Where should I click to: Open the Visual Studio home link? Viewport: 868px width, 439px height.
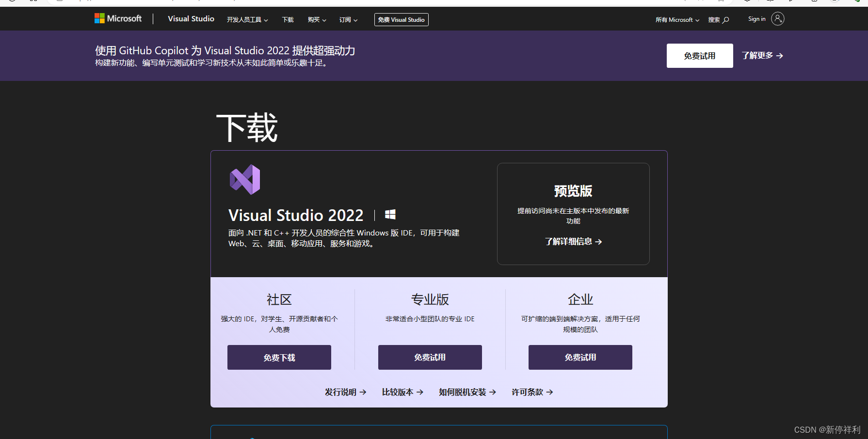[x=191, y=18]
